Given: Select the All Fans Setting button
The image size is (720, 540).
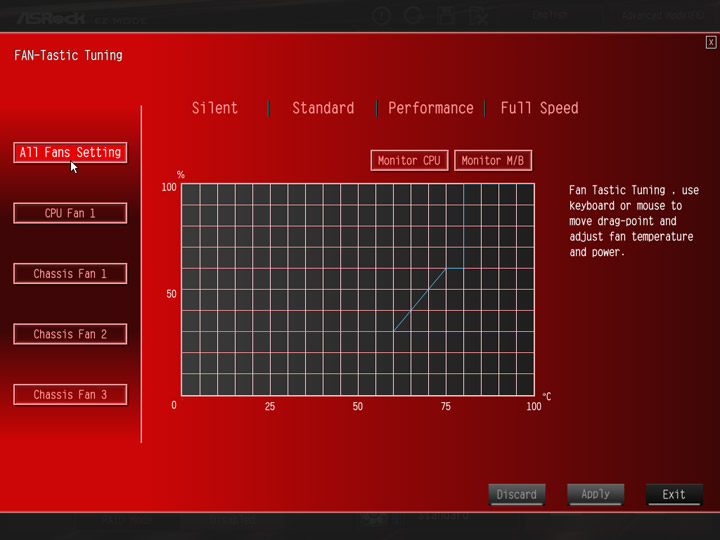Looking at the screenshot, I should [70, 152].
